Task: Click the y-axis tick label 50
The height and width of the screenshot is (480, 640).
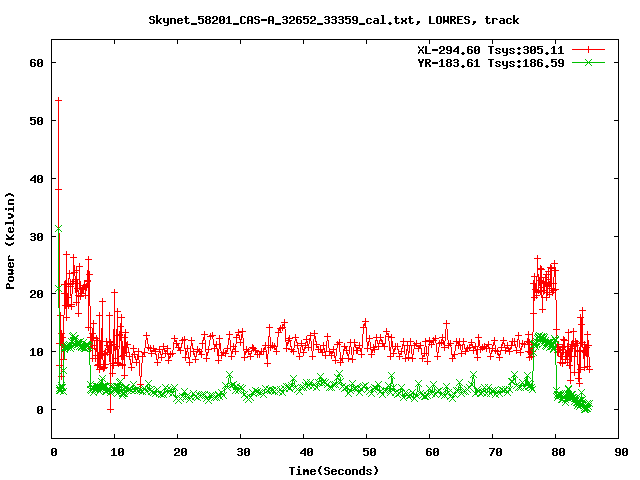Action: 36,121
